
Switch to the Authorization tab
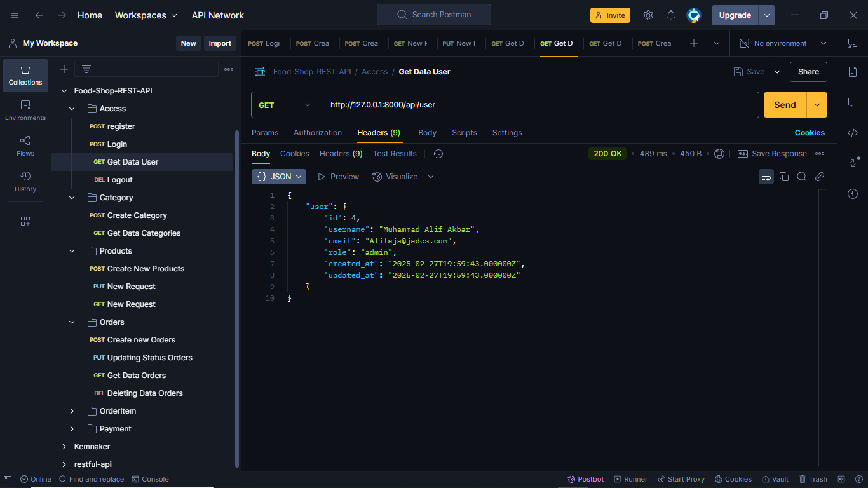pyautogui.click(x=318, y=133)
